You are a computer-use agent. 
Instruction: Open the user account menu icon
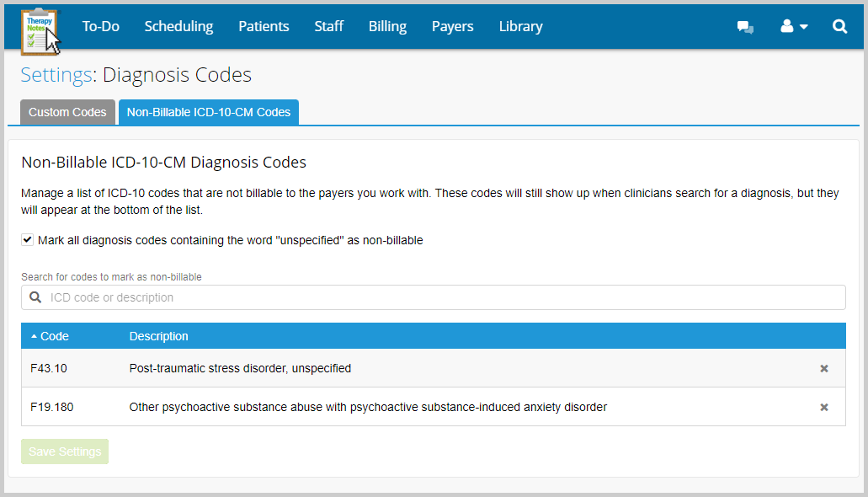793,27
